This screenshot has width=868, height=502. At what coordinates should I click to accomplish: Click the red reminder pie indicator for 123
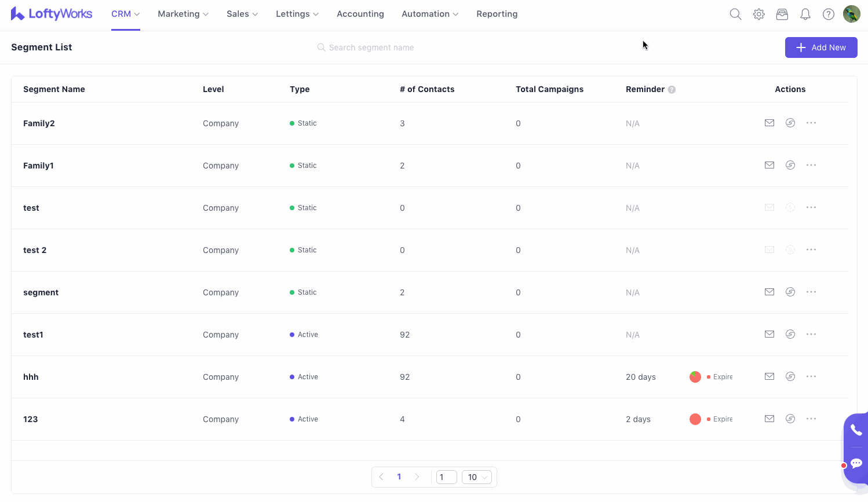click(x=695, y=419)
